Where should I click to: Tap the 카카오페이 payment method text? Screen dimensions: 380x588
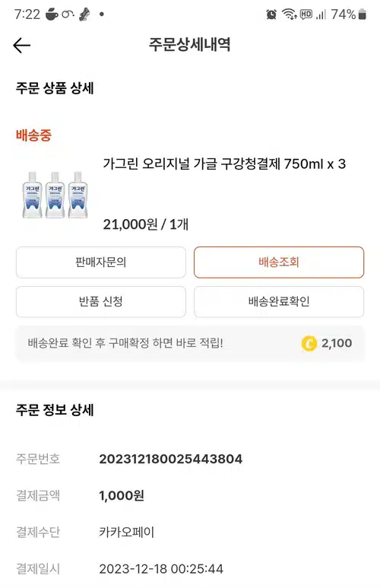[x=127, y=532]
